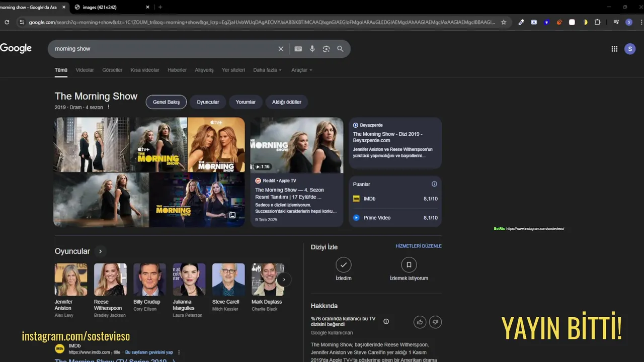This screenshot has width=644, height=362.
Task: Show next cast members arrow
Action: (x=284, y=280)
